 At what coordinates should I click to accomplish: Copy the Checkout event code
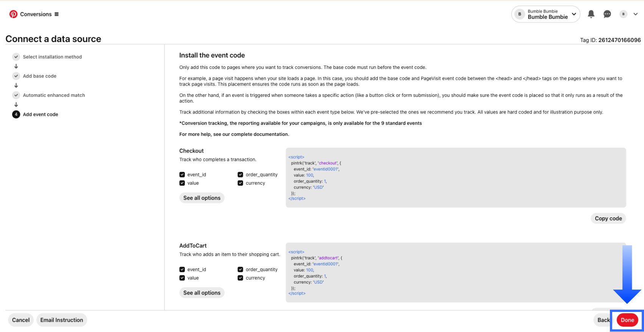point(608,218)
